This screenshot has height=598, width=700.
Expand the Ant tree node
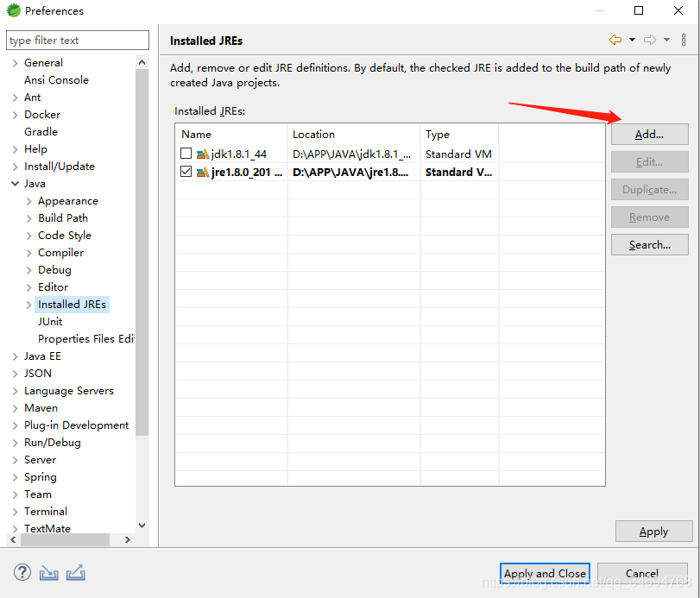(15, 98)
